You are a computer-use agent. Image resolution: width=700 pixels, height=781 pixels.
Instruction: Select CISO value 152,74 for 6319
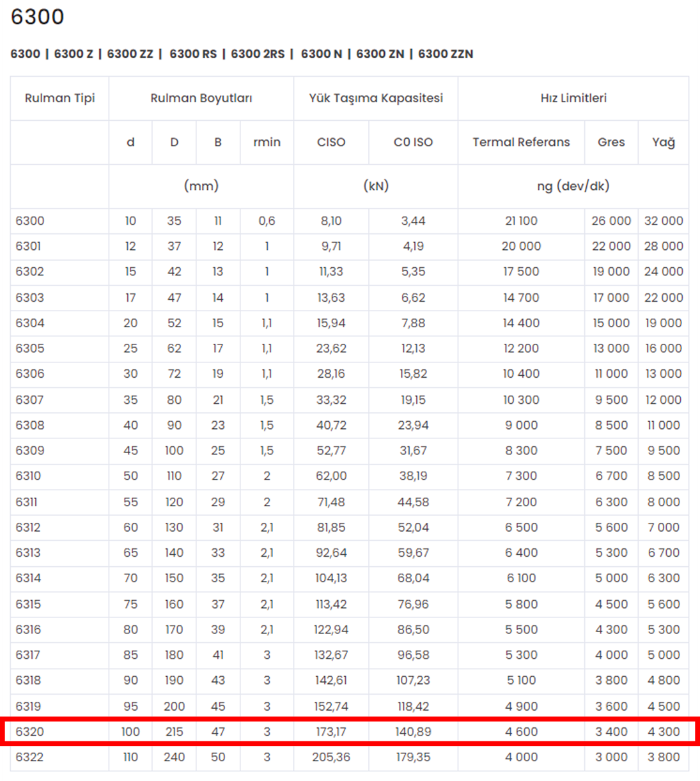(x=331, y=706)
